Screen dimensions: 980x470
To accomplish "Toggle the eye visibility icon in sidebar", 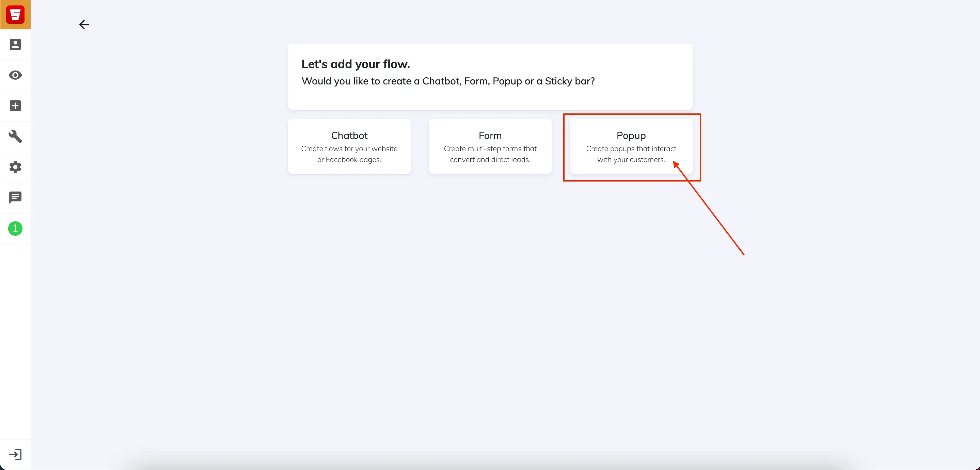I will (x=15, y=75).
